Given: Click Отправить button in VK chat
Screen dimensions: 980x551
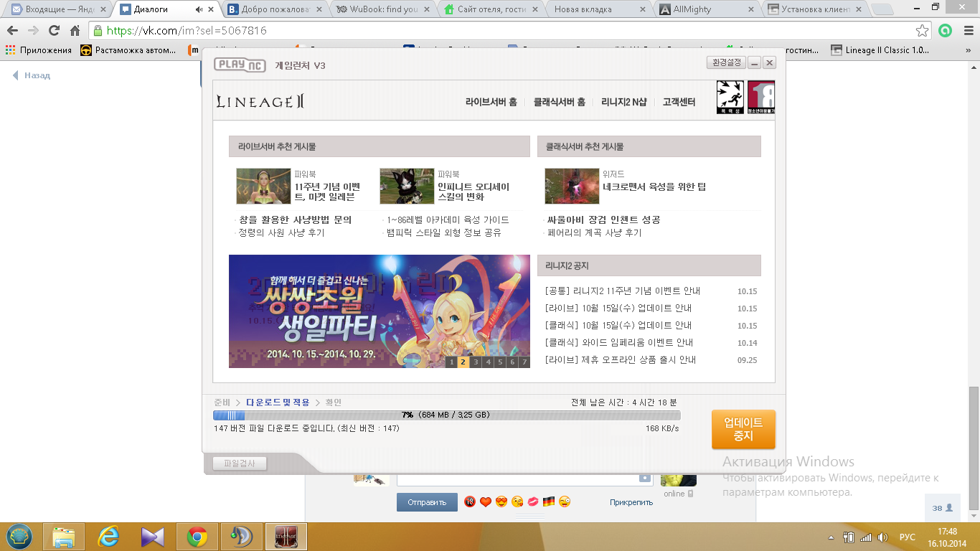Looking at the screenshot, I should [427, 502].
